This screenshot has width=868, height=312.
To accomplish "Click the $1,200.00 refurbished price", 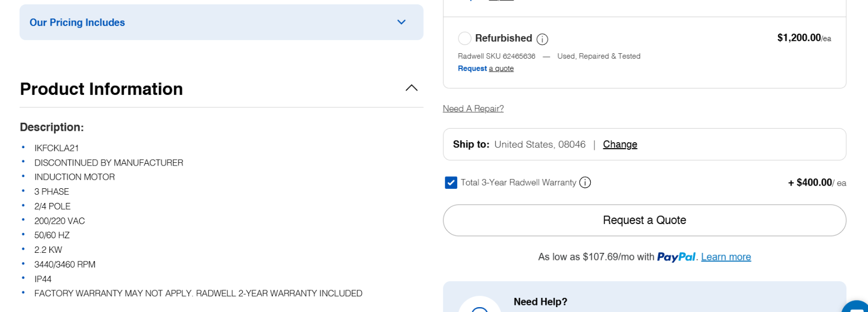I will pyautogui.click(x=799, y=37).
